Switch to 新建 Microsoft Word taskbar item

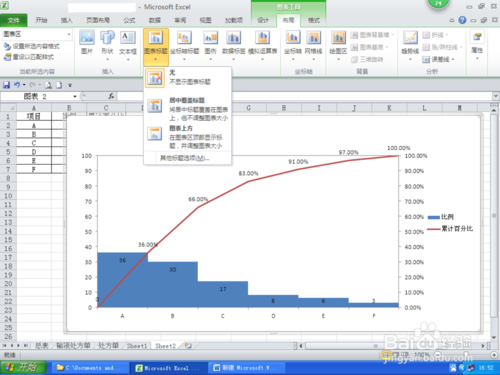click(248, 368)
